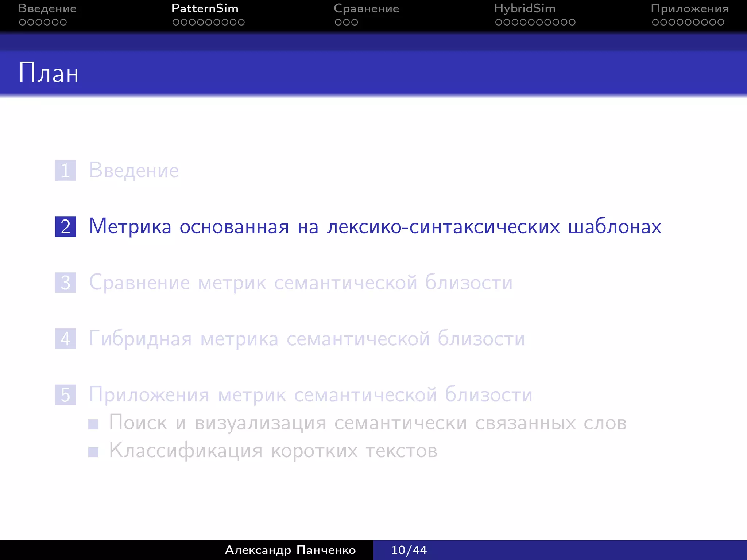The image size is (747, 560).
Task: Click middle slide dot under Сравнение
Action: click(346, 22)
